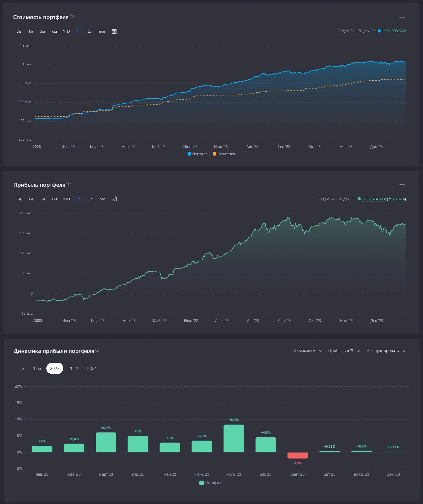Toggle Вложения series in value chart legend
Viewport: 423px width, 504px height.
coord(224,154)
